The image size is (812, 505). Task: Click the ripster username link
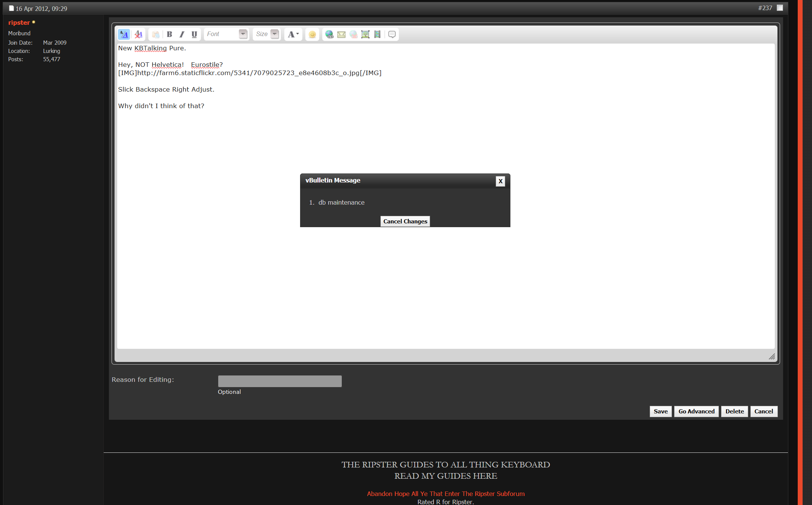[18, 23]
